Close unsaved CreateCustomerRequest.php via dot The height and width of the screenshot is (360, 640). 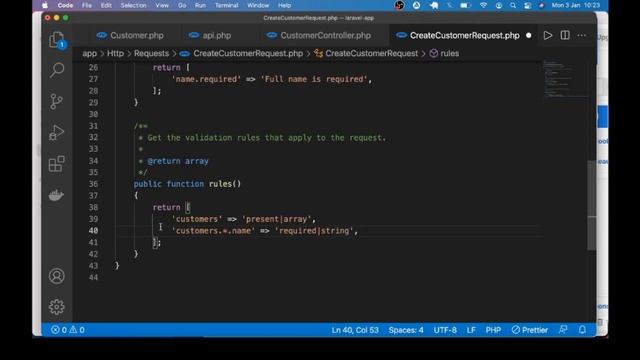point(529,36)
